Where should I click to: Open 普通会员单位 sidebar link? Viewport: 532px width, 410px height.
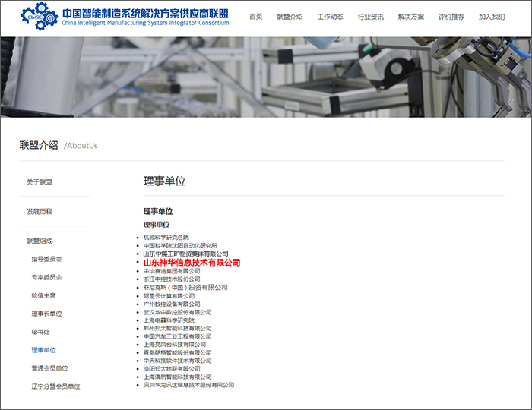click(x=49, y=368)
